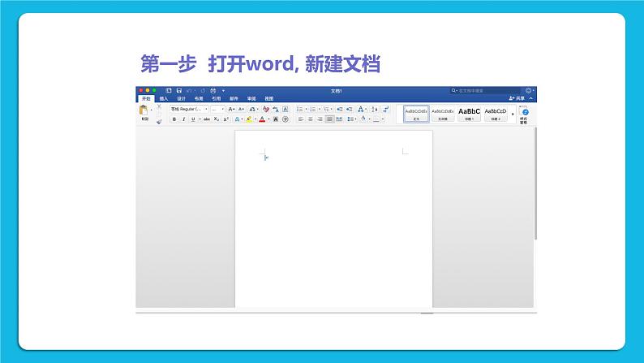Viewport: 644px width, 363px height.
Task: Click the Print icon in the title bar
Action: tap(213, 90)
